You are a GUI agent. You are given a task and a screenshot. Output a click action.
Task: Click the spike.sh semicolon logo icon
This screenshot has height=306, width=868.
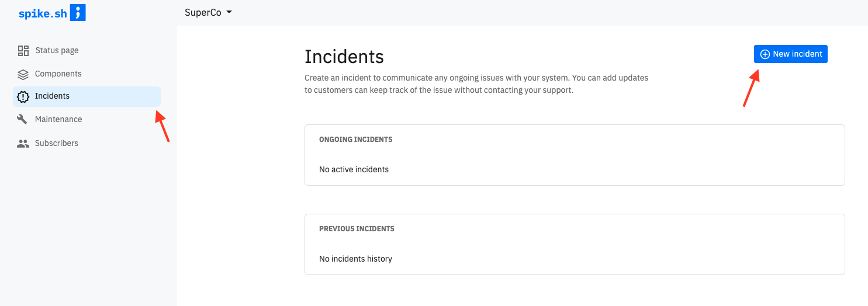78,12
